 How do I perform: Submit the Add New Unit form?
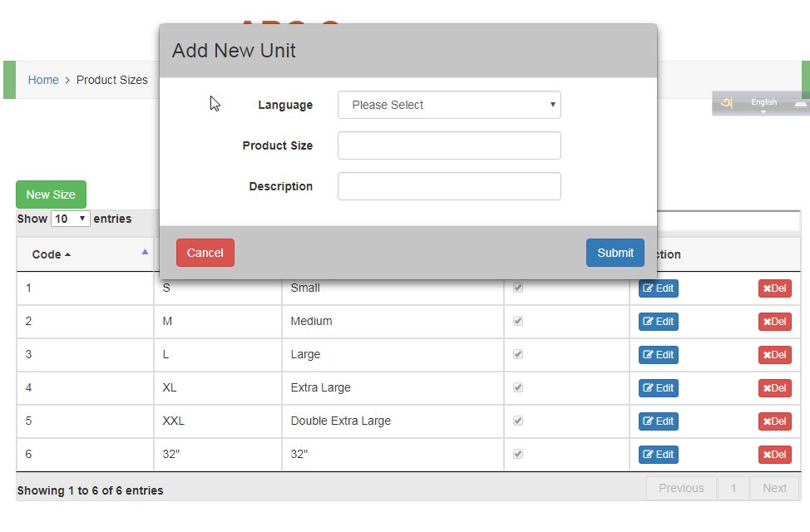pyautogui.click(x=615, y=253)
